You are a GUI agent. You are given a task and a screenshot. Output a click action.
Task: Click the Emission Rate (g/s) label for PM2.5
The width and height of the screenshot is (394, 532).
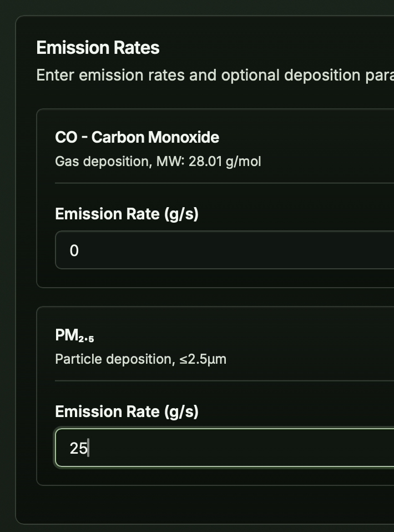pos(127,411)
